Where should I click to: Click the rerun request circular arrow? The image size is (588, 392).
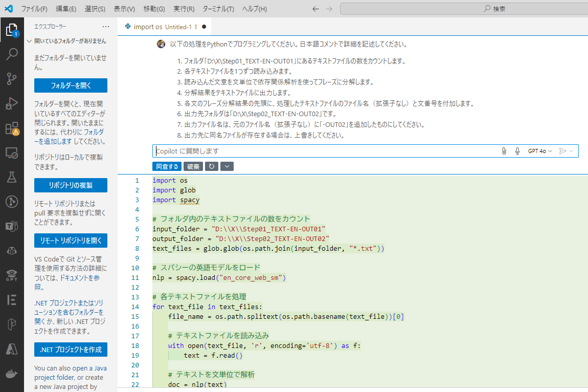pos(211,166)
